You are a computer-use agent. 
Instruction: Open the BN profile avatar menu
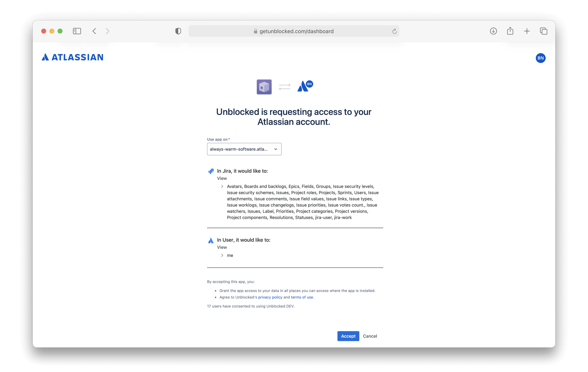click(x=540, y=58)
